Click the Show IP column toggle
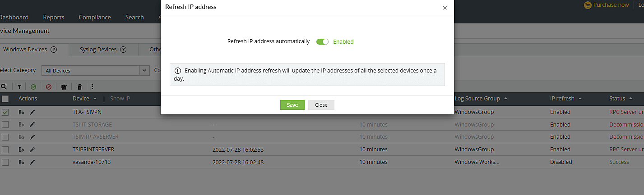The image size is (644, 195). tap(120, 99)
